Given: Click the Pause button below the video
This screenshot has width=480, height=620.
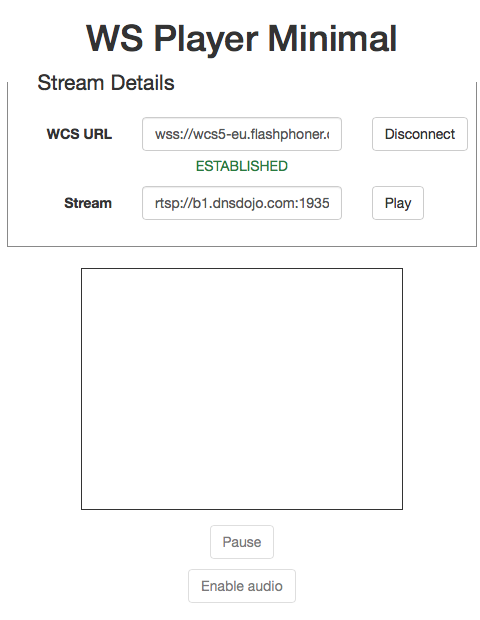Looking at the screenshot, I should 242,542.
